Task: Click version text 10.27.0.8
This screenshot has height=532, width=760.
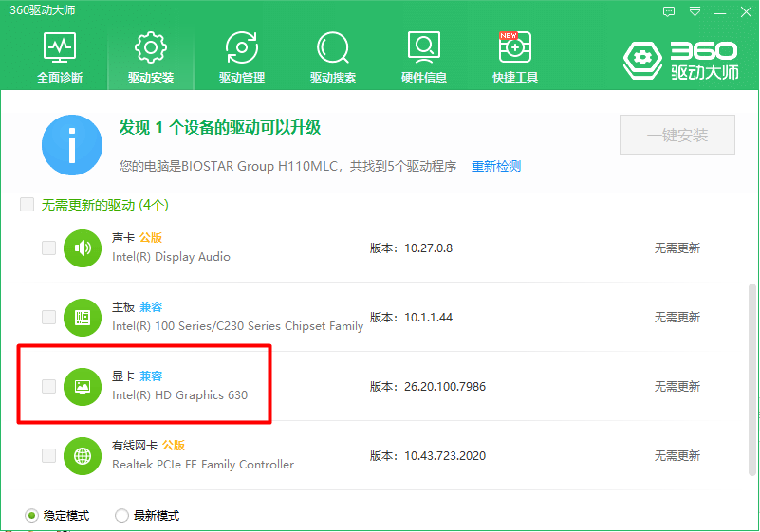Action: pyautogui.click(x=429, y=248)
